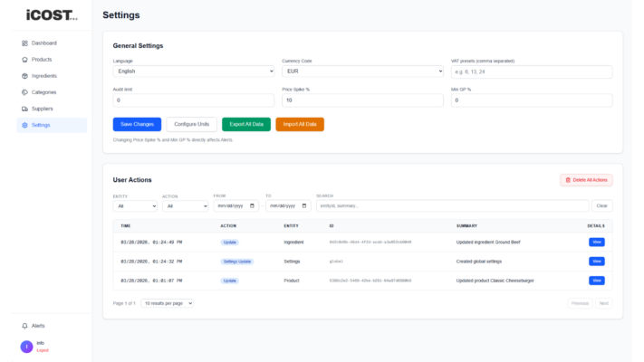The image size is (644, 362).
Task: View details of Classic Cheeseburger update
Action: click(x=597, y=281)
